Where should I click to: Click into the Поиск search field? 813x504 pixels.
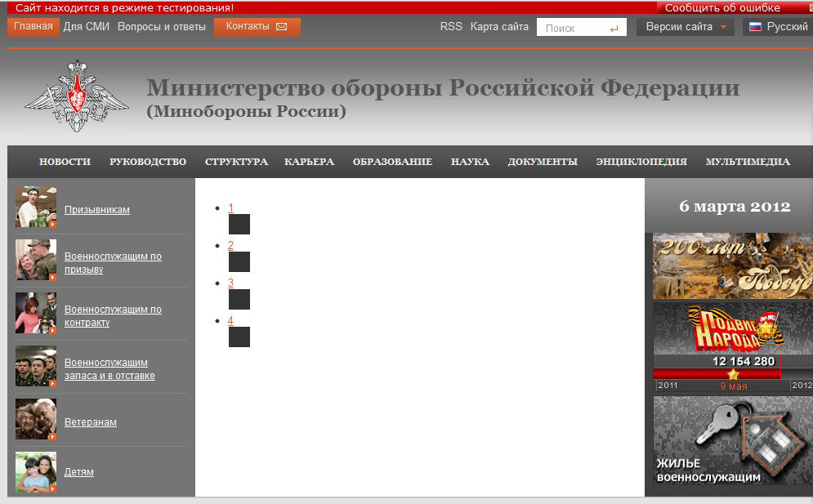[570, 28]
